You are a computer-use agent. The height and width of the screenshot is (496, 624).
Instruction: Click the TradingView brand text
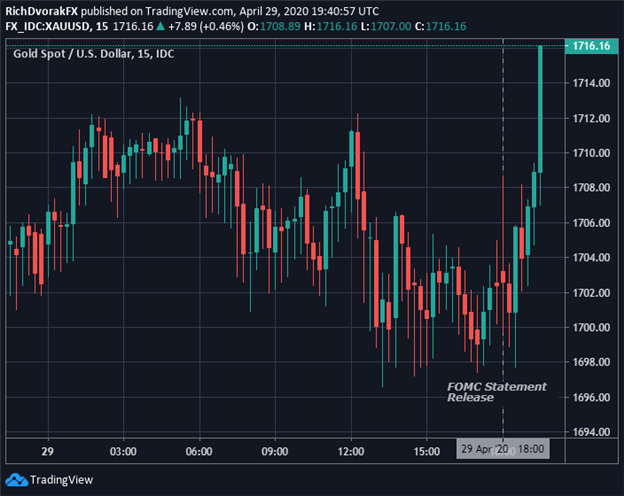tap(61, 480)
